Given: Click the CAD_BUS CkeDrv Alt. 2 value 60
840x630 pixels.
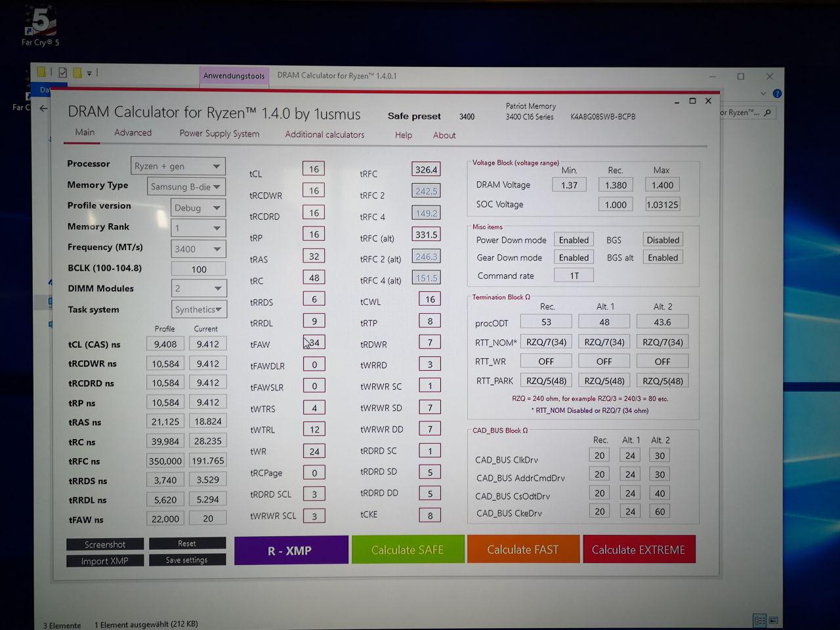Looking at the screenshot, I should 660,511.
